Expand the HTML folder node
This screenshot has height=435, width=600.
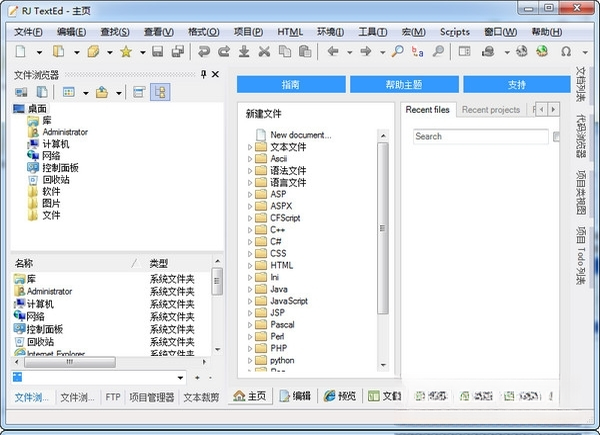[x=250, y=266]
